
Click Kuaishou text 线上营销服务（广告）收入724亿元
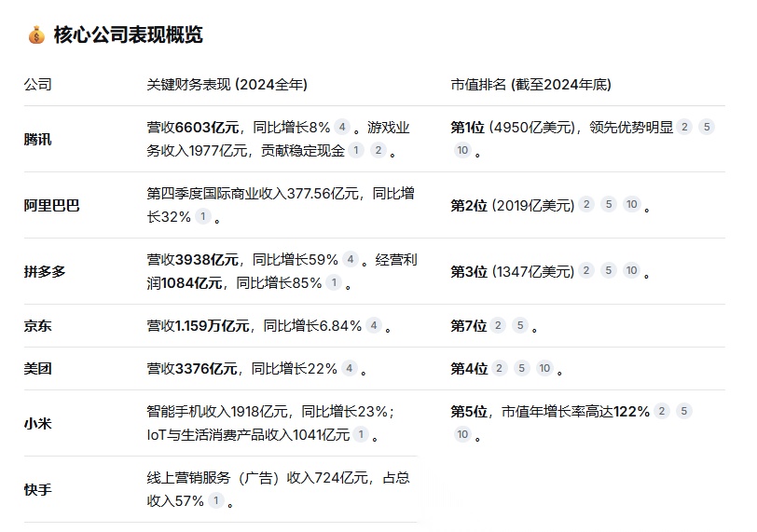pyautogui.click(x=257, y=478)
